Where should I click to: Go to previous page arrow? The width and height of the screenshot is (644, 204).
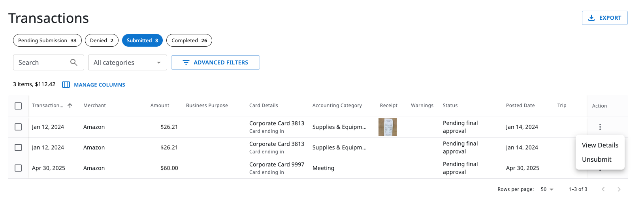603,189
